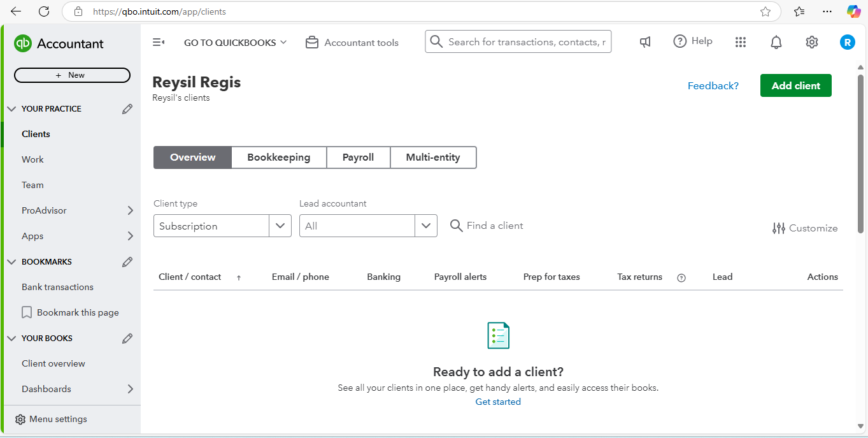Open the settings gear in header
Viewport: 868px width, 438px height.
812,42
